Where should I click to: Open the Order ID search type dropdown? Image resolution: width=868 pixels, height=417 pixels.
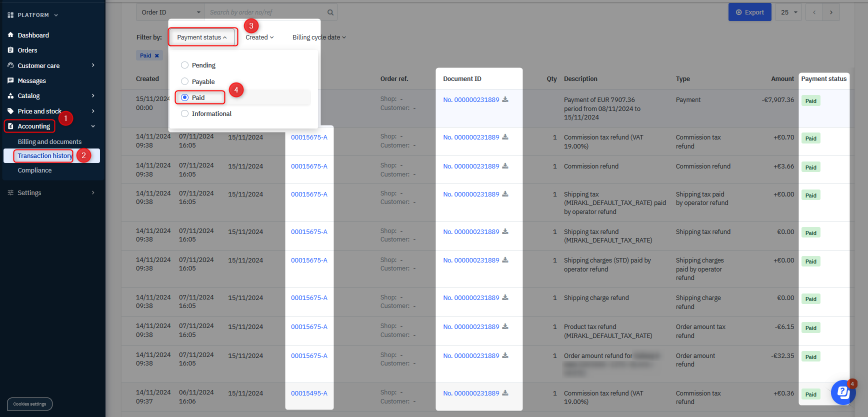(x=170, y=12)
